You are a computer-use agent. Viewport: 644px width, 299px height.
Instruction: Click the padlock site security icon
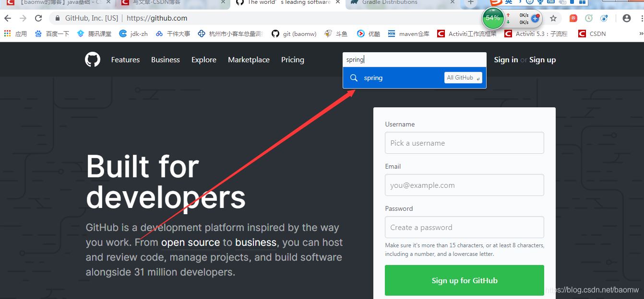pos(58,18)
